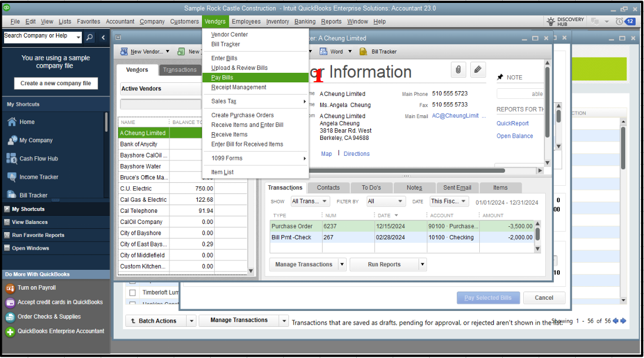This screenshot has width=644, height=358.
Task: Open the Filter By All dropdown
Action: tap(385, 202)
